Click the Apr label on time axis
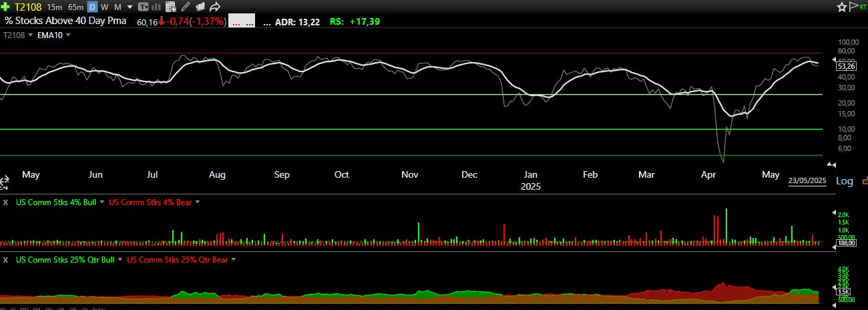Screen dimensions: 868x310 707,174
